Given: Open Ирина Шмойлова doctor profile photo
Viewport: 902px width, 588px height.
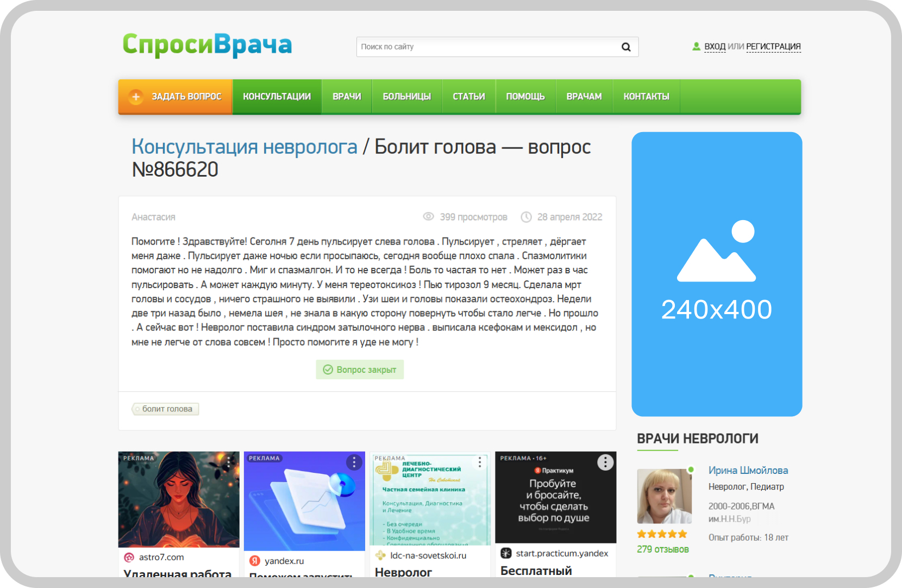Looking at the screenshot, I should [x=664, y=496].
